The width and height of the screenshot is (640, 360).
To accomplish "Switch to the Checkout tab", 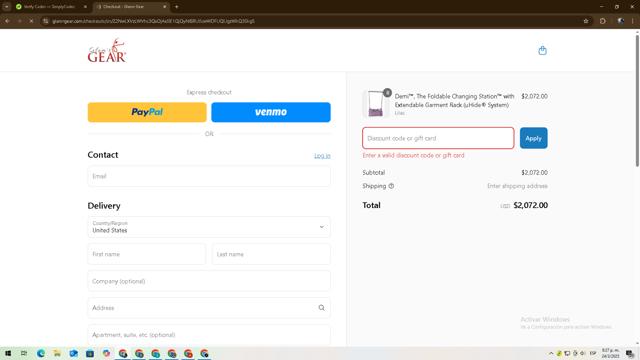I will pos(131,7).
